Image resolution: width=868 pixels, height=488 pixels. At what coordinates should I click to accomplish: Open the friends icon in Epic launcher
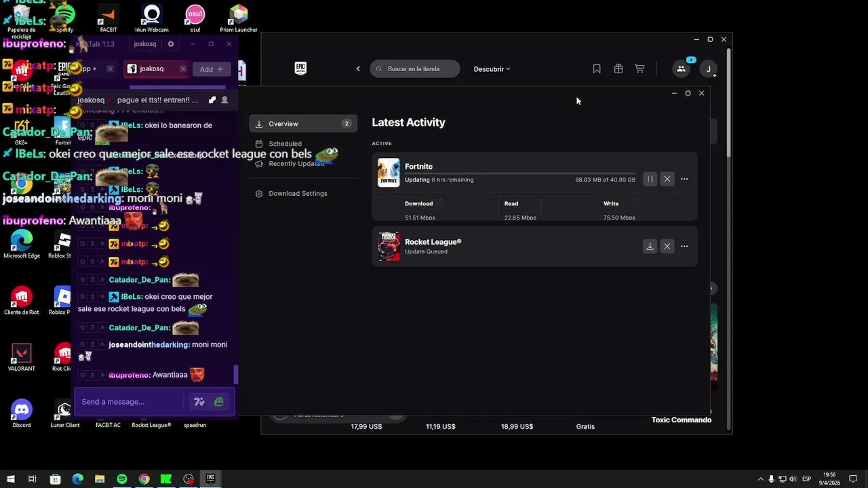(x=681, y=68)
